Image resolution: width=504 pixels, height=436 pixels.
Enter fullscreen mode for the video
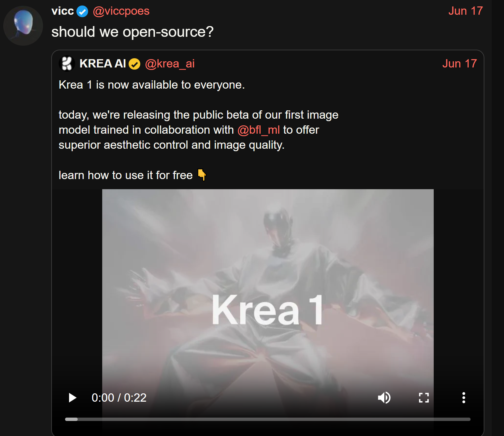424,398
